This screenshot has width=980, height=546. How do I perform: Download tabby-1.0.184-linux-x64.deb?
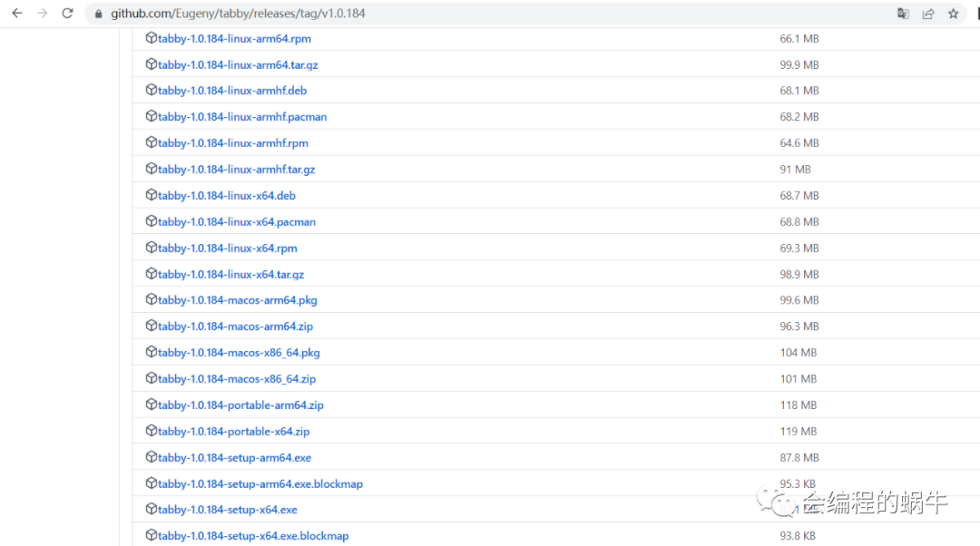[x=226, y=196]
